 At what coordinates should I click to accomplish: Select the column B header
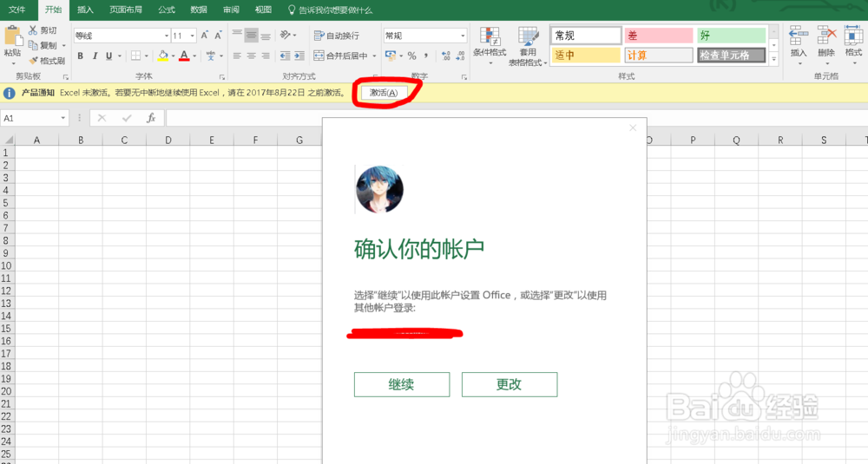[x=80, y=140]
